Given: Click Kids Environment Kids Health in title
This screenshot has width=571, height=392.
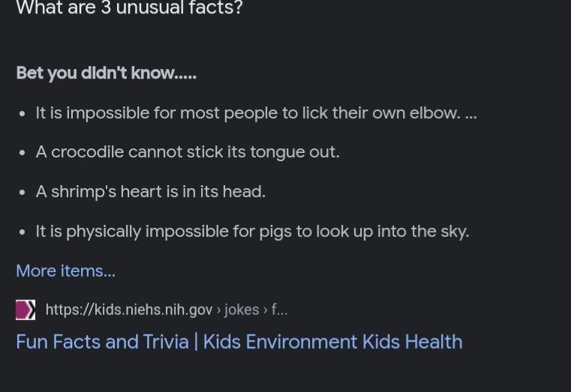Looking at the screenshot, I should tap(333, 342).
